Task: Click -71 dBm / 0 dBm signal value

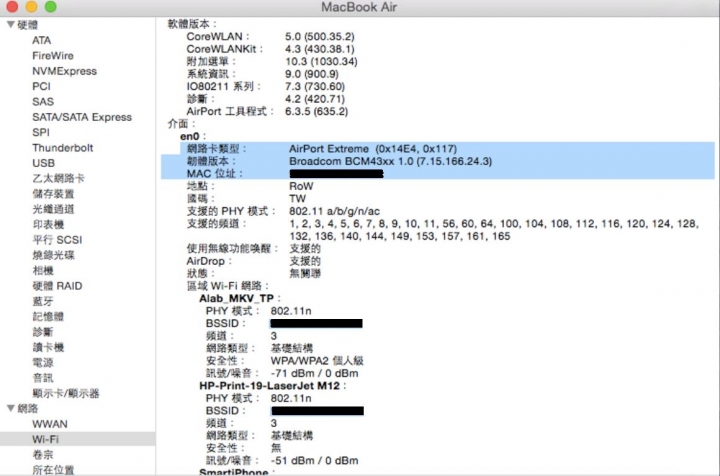Action: point(315,373)
